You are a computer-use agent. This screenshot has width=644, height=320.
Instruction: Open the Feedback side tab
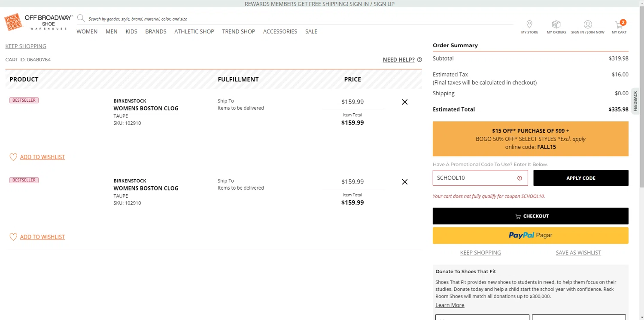[x=636, y=101]
